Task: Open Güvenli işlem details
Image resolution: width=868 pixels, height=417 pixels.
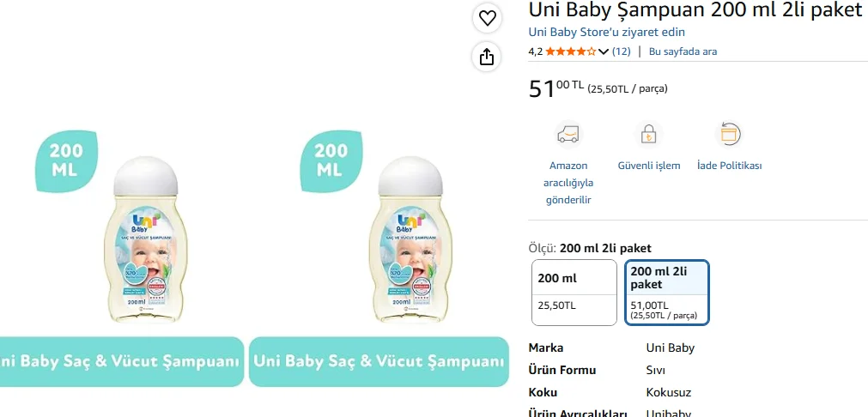Action: (x=649, y=166)
